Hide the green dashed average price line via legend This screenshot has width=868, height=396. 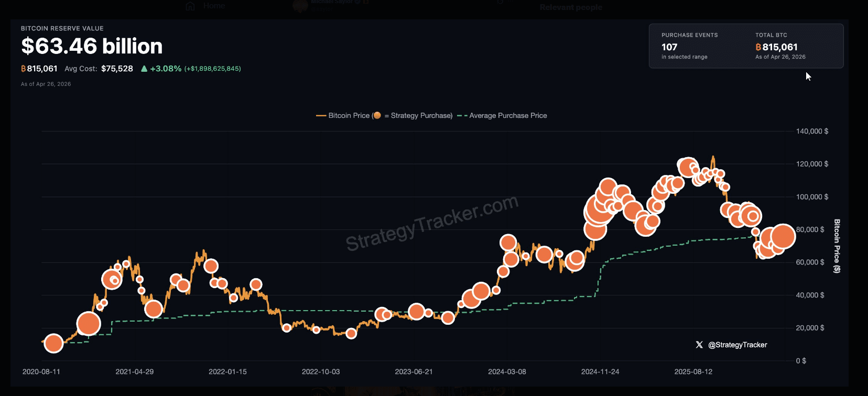tap(507, 115)
